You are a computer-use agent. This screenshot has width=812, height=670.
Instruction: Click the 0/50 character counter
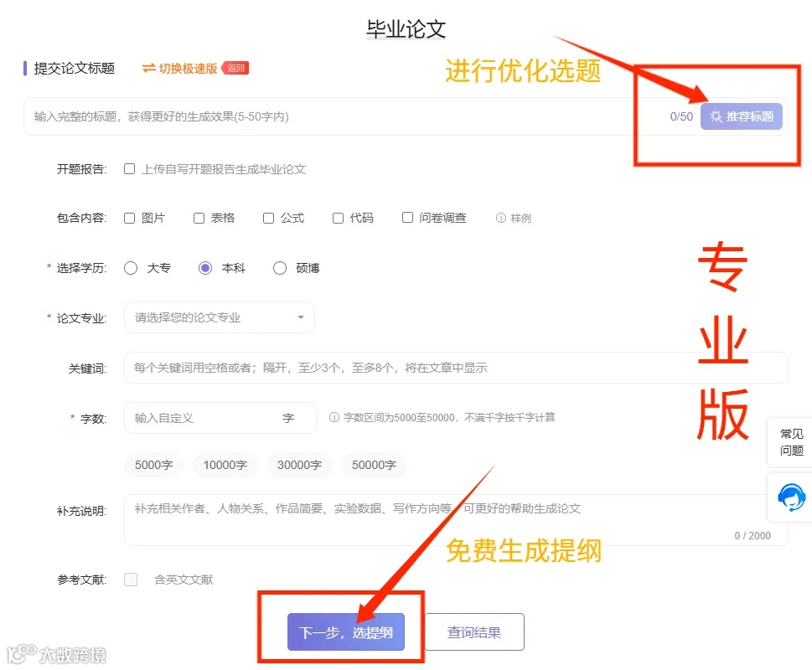coord(680,116)
